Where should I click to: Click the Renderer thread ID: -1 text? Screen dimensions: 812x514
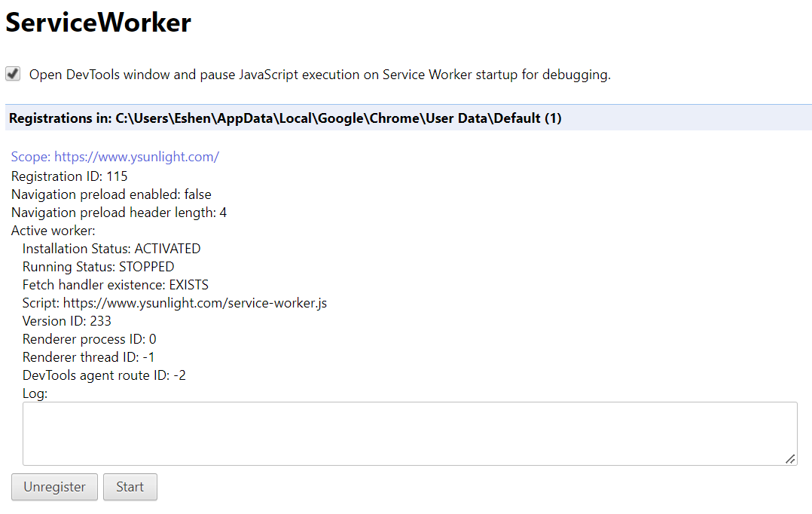point(88,357)
